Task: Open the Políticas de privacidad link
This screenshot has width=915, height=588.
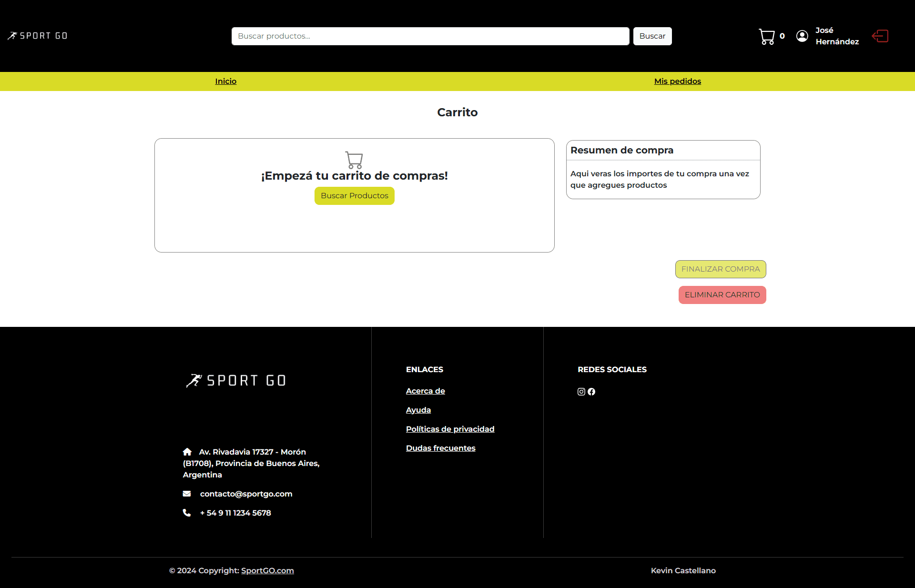Action: (450, 429)
